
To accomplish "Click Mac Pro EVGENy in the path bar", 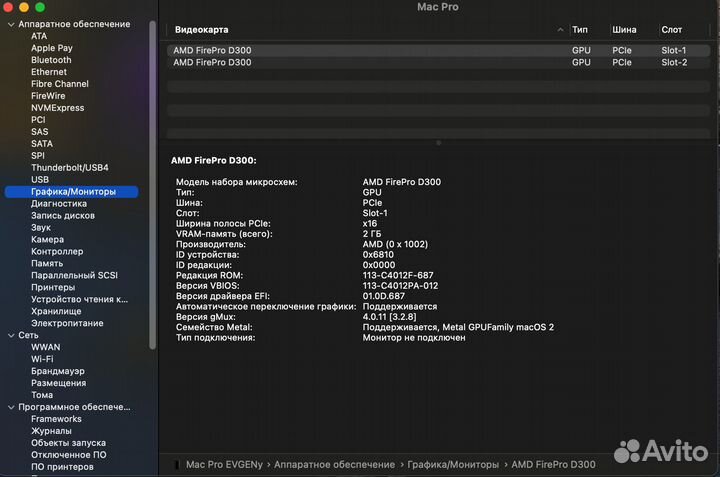I will (x=224, y=465).
